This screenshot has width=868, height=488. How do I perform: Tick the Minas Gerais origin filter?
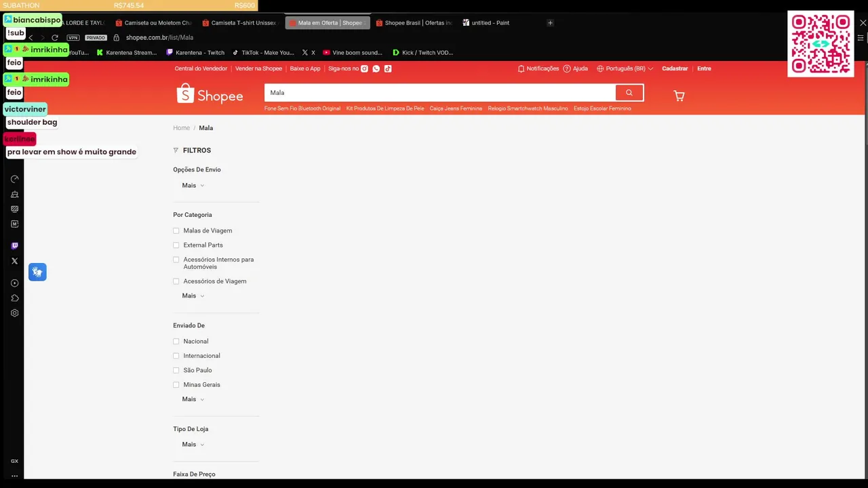(176, 385)
